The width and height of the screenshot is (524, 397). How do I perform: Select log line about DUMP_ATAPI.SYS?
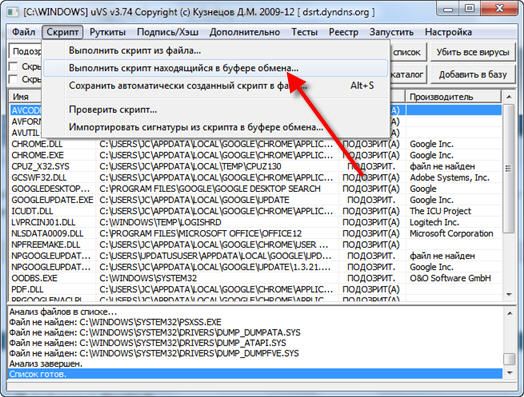click(x=255, y=343)
